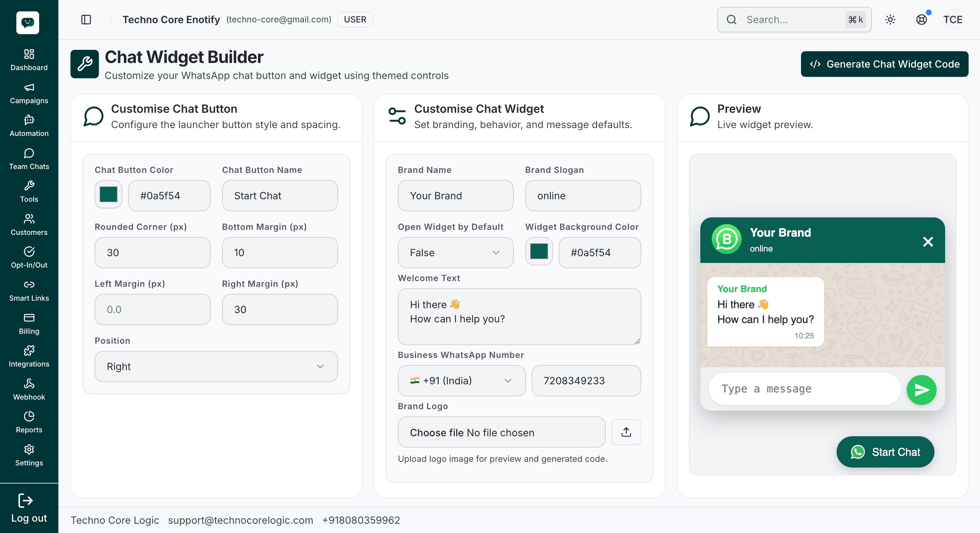This screenshot has height=533, width=980.
Task: Open the +91 (India) country code dropdown
Action: 462,381
